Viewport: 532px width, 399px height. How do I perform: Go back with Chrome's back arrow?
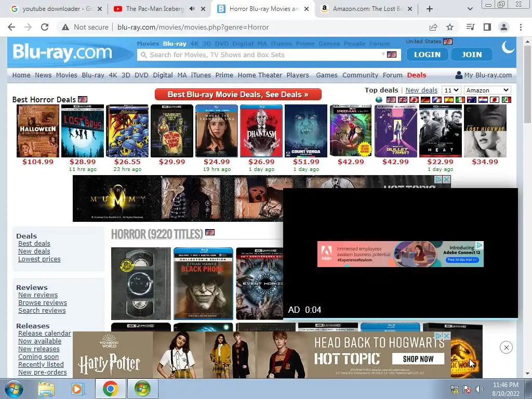point(11,27)
